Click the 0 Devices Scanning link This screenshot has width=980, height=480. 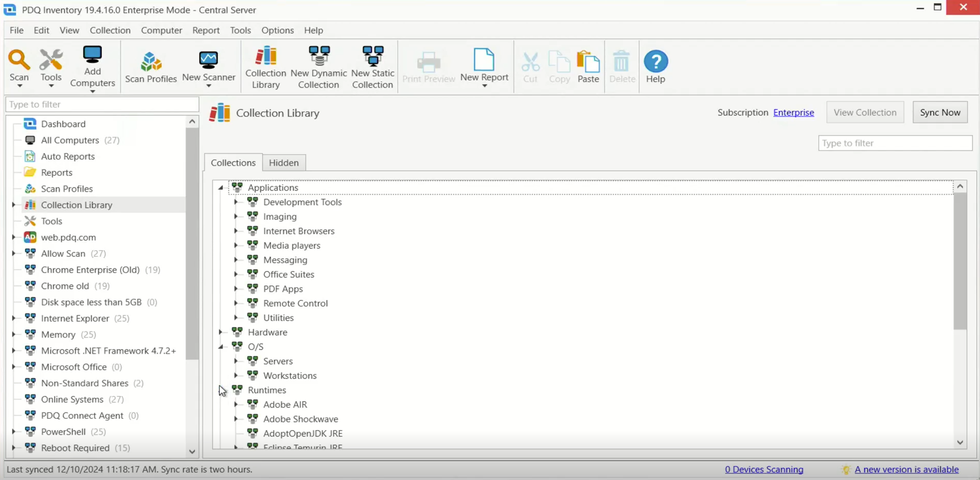pyautogui.click(x=764, y=469)
